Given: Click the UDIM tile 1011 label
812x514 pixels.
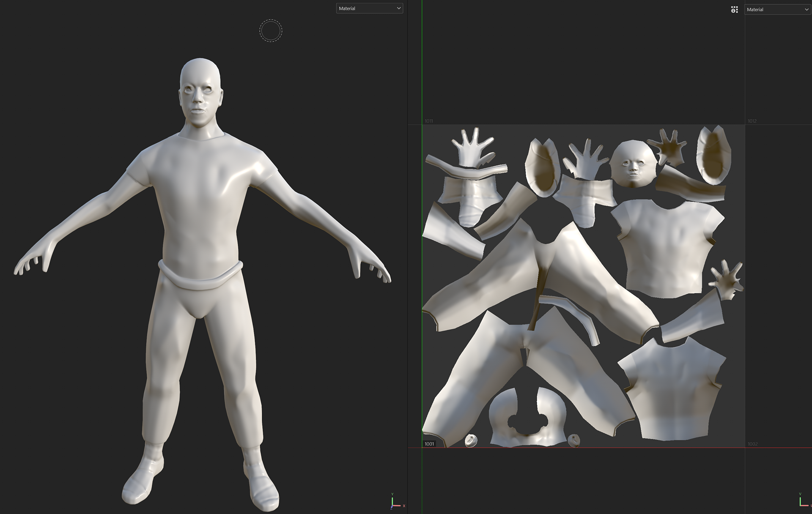Looking at the screenshot, I should [429, 121].
